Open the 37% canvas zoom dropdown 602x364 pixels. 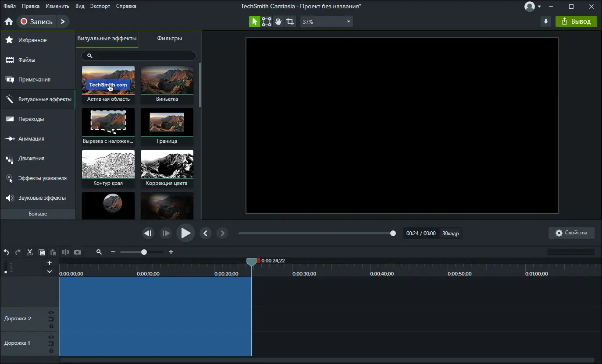(x=348, y=21)
